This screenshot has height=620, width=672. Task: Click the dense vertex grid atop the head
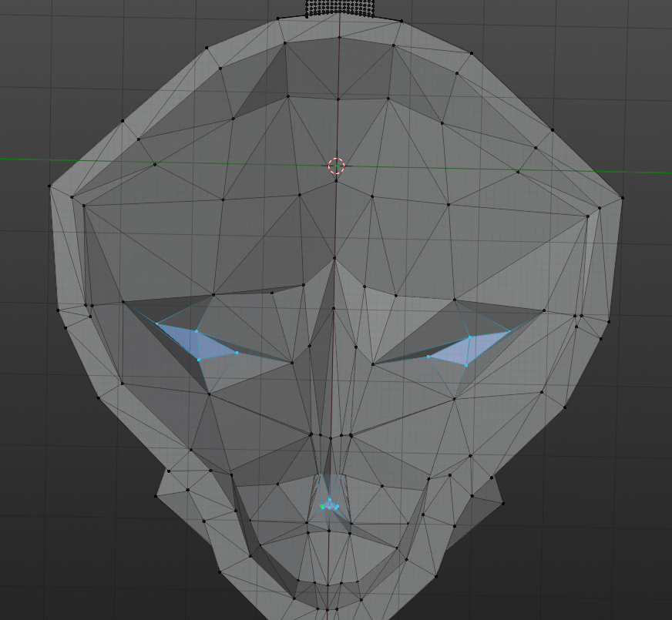pos(341,8)
